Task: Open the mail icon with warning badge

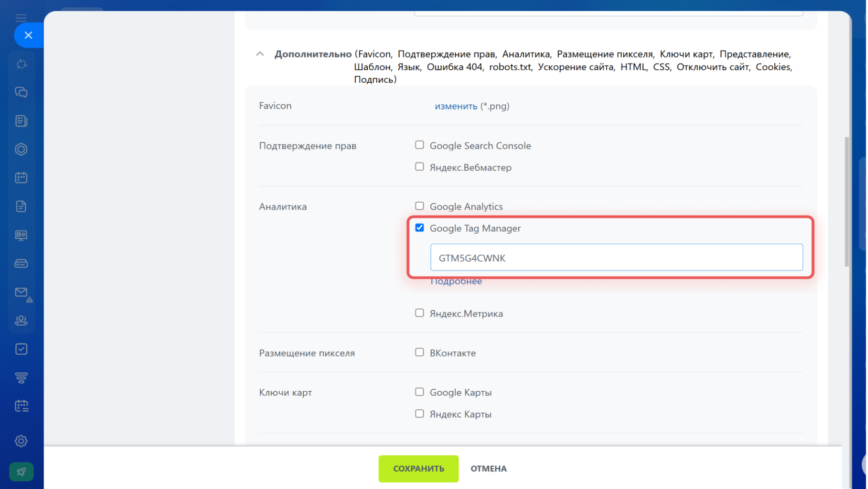Action: coord(21,293)
